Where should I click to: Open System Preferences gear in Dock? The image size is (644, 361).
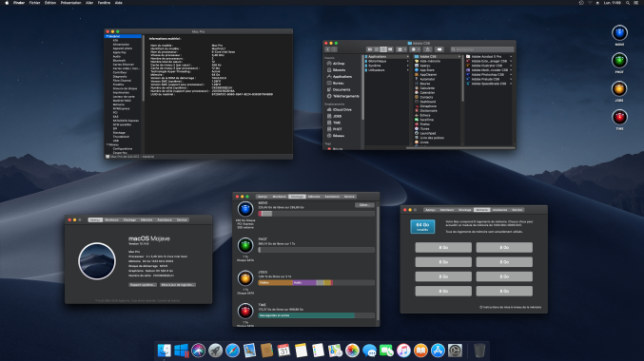(455, 351)
